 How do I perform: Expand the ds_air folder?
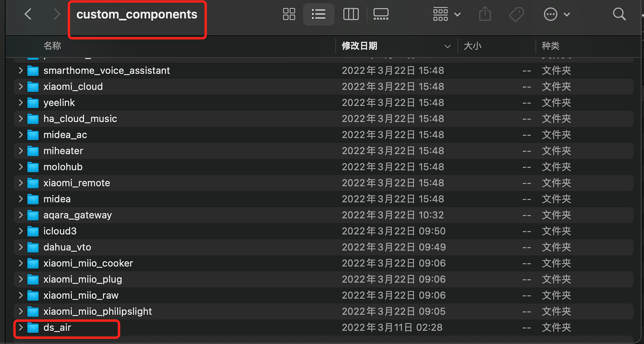click(x=21, y=327)
